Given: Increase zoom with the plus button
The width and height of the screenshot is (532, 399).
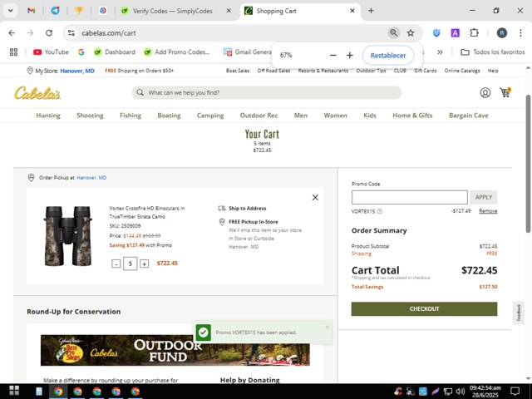Looking at the screenshot, I should tap(350, 55).
